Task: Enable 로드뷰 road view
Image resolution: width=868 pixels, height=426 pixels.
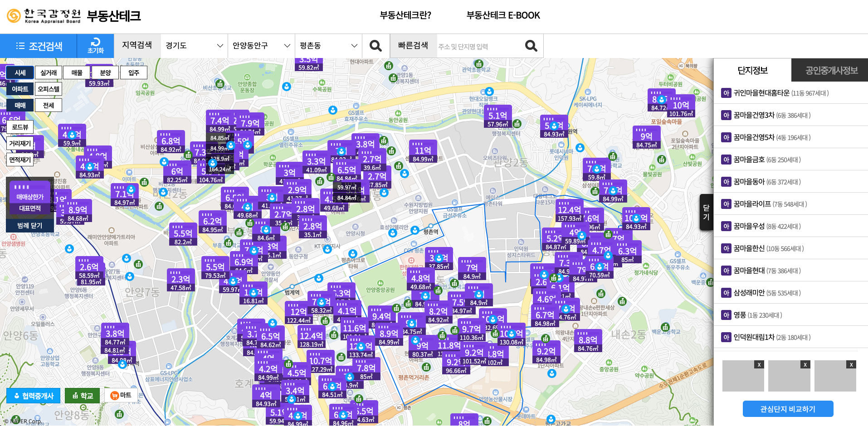Action: (x=20, y=127)
